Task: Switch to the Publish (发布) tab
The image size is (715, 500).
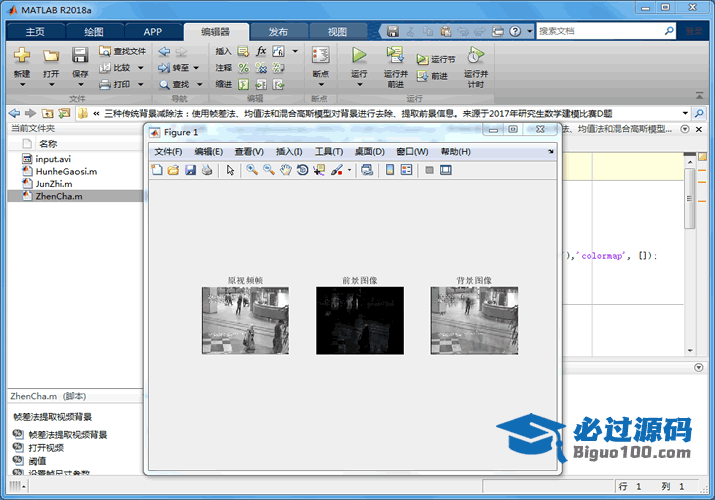Action: [278, 31]
